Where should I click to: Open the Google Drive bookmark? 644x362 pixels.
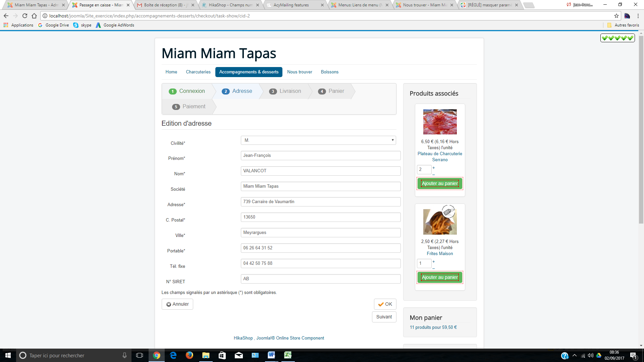click(x=54, y=25)
